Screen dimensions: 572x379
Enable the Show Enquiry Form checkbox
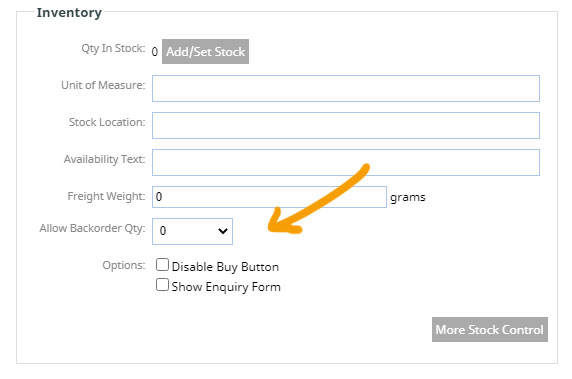(162, 285)
